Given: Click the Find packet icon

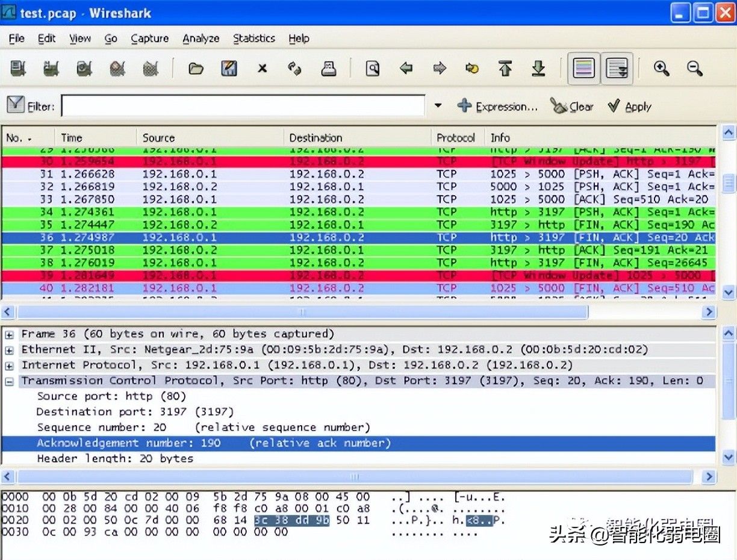Looking at the screenshot, I should tap(373, 69).
